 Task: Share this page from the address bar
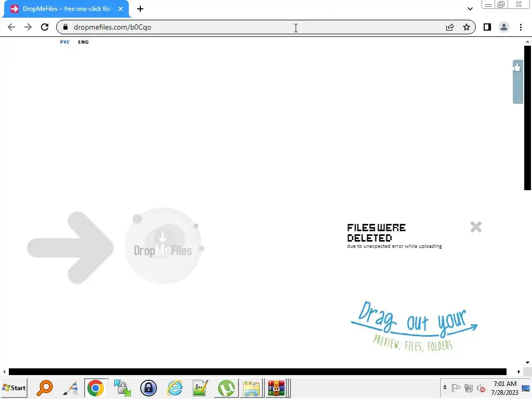pyautogui.click(x=450, y=27)
